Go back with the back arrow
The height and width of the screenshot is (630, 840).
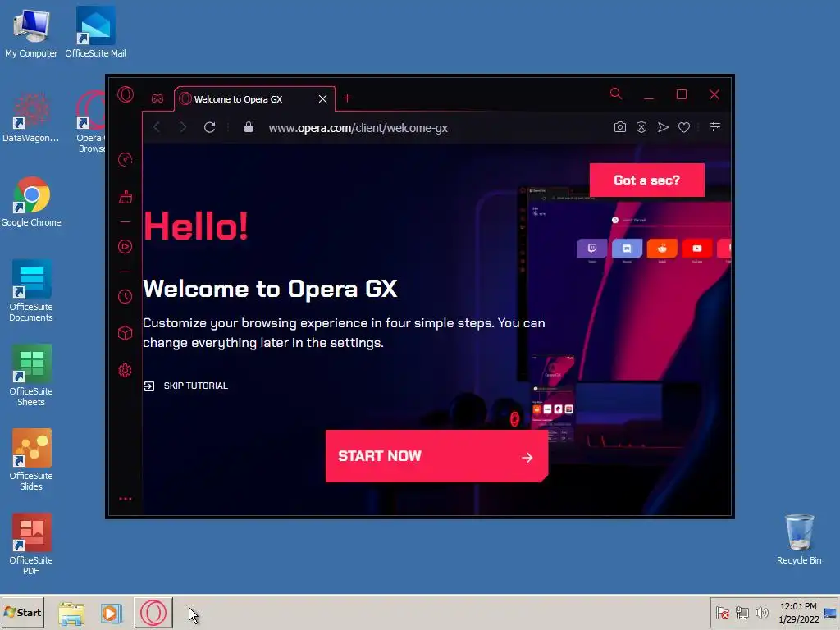[x=157, y=127]
